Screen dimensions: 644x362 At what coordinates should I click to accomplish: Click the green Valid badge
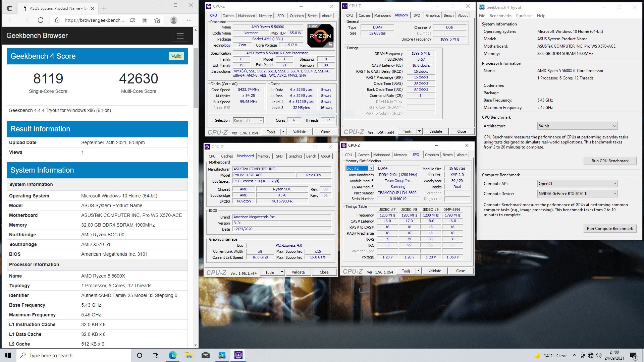[176, 56]
